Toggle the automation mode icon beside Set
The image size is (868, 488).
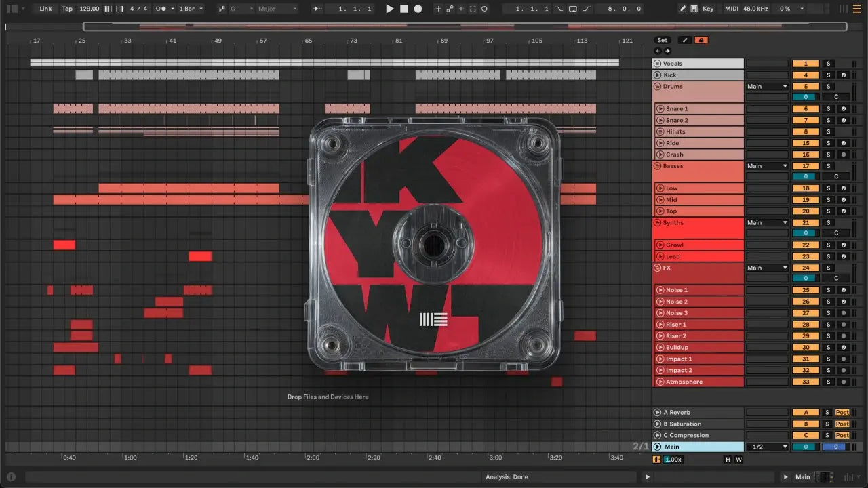tap(684, 40)
